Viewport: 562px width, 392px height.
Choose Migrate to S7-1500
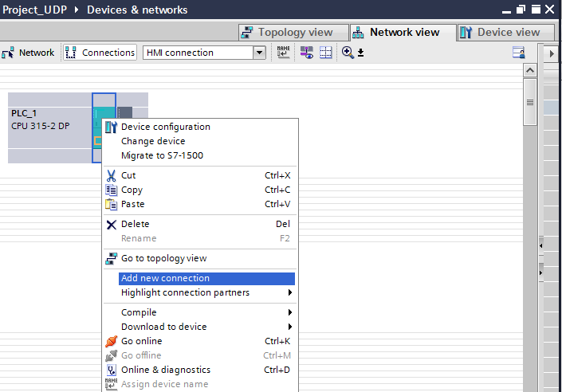tap(162, 155)
